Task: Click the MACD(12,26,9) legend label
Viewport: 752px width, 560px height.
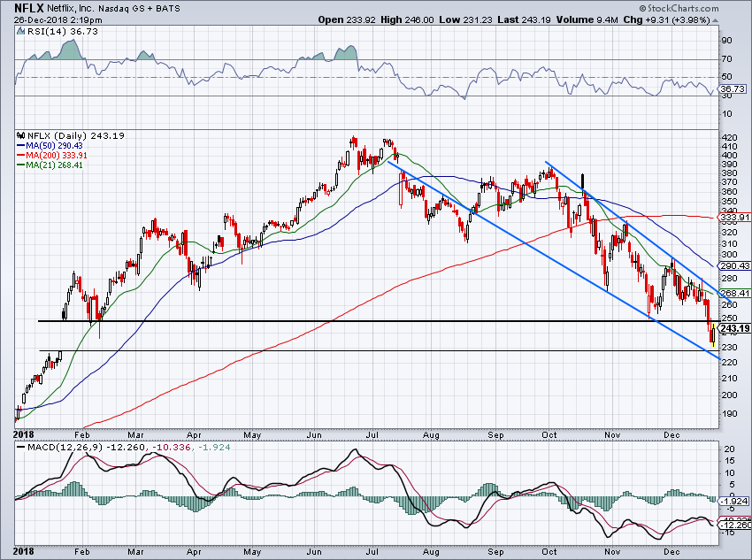Action: click(65, 448)
